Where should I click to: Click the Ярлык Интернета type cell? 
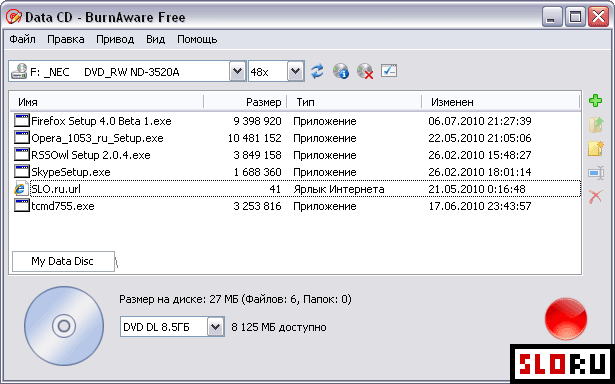[339, 189]
